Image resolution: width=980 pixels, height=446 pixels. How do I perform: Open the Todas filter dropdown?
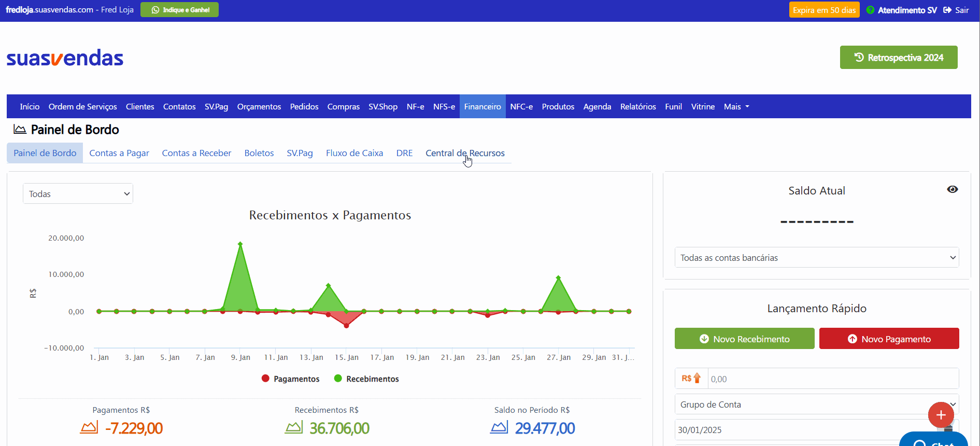[x=78, y=193]
